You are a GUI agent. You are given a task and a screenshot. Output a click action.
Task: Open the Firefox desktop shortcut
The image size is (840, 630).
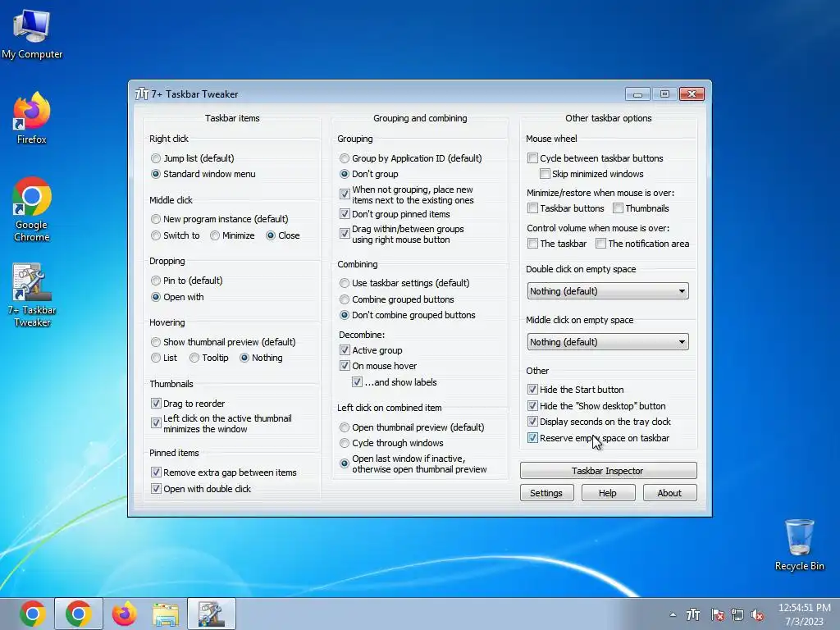pos(32,118)
